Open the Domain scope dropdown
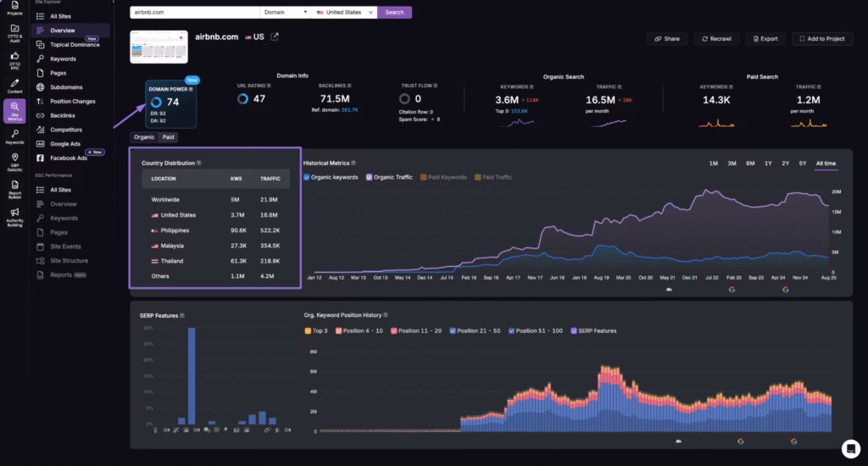868x466 pixels. point(284,13)
